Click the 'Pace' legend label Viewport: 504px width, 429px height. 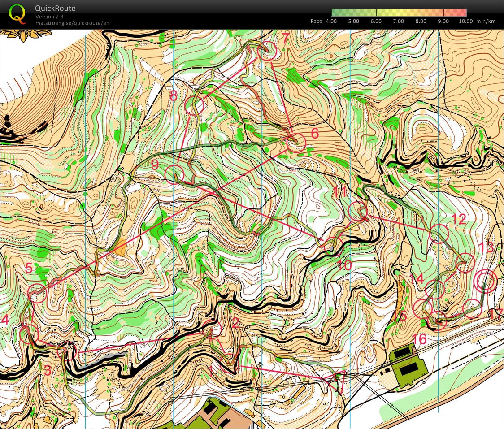316,21
